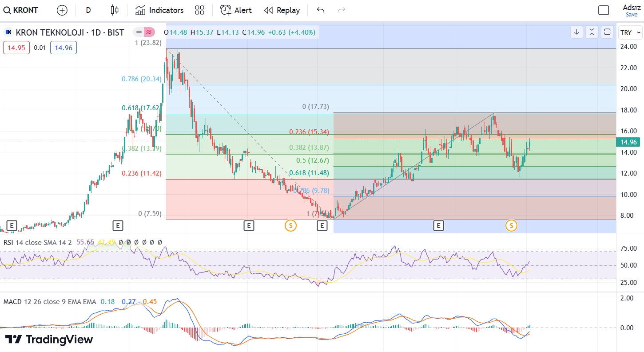
Task: Click the Save label under Adsız
Action: [632, 15]
